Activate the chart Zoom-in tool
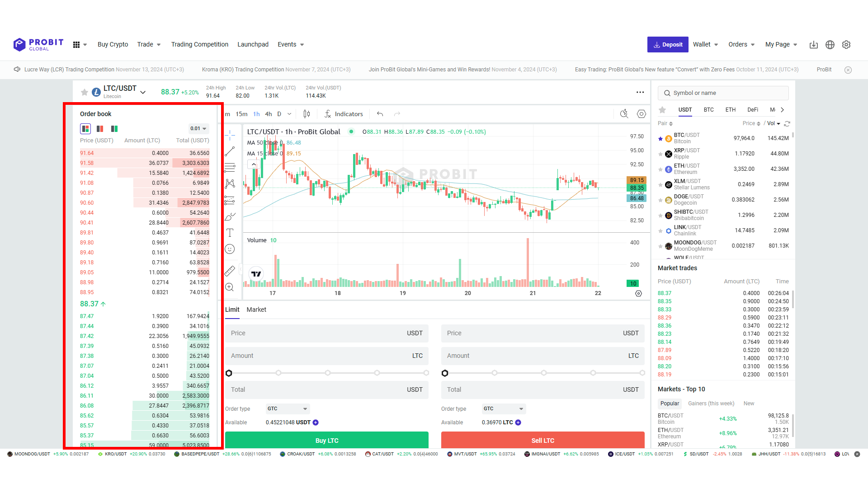 point(230,286)
